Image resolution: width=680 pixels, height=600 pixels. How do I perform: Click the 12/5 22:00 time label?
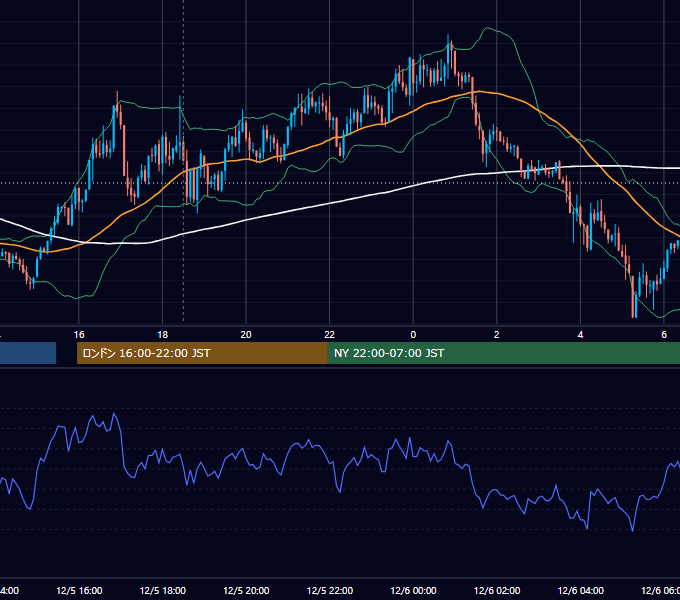330,590
